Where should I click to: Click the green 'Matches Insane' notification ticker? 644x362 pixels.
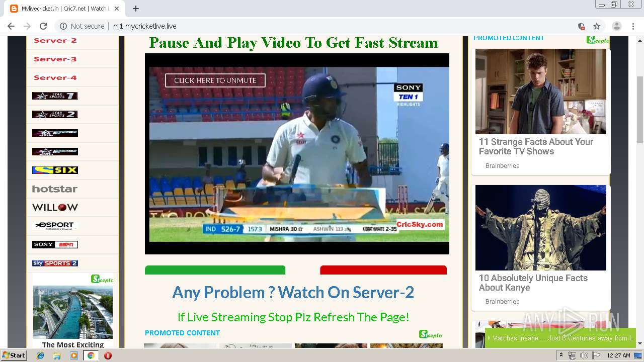(x=560, y=338)
